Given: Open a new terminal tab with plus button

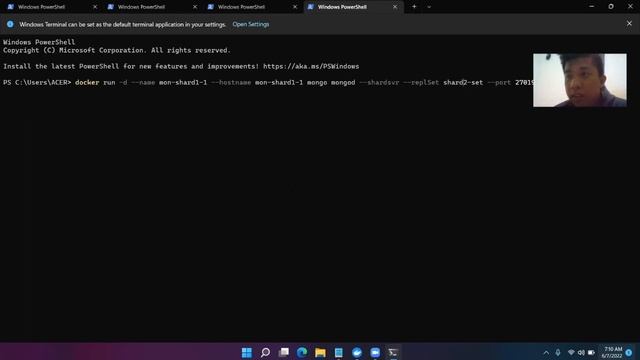Looking at the screenshot, I should coord(414,7).
